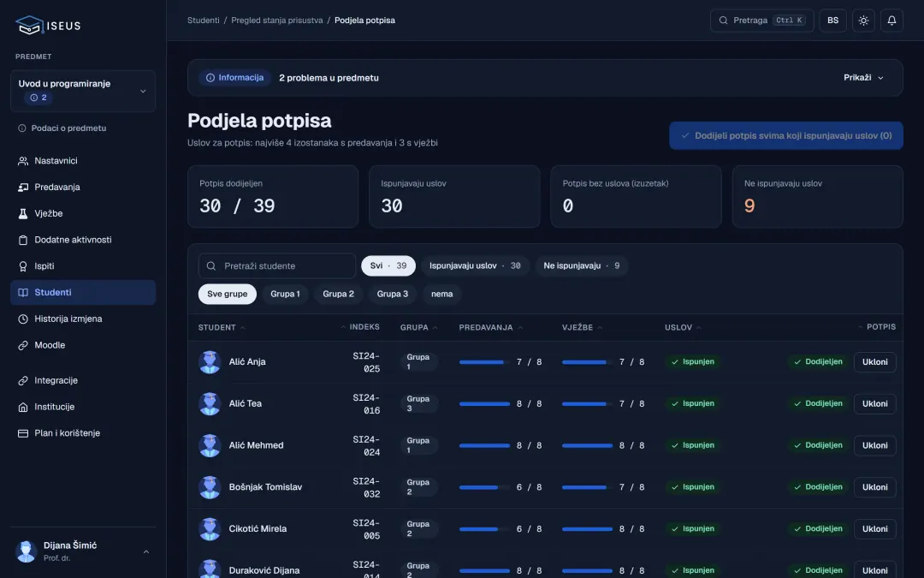
Task: Filter by Ne ispunjavaju 9
Action: 582,266
